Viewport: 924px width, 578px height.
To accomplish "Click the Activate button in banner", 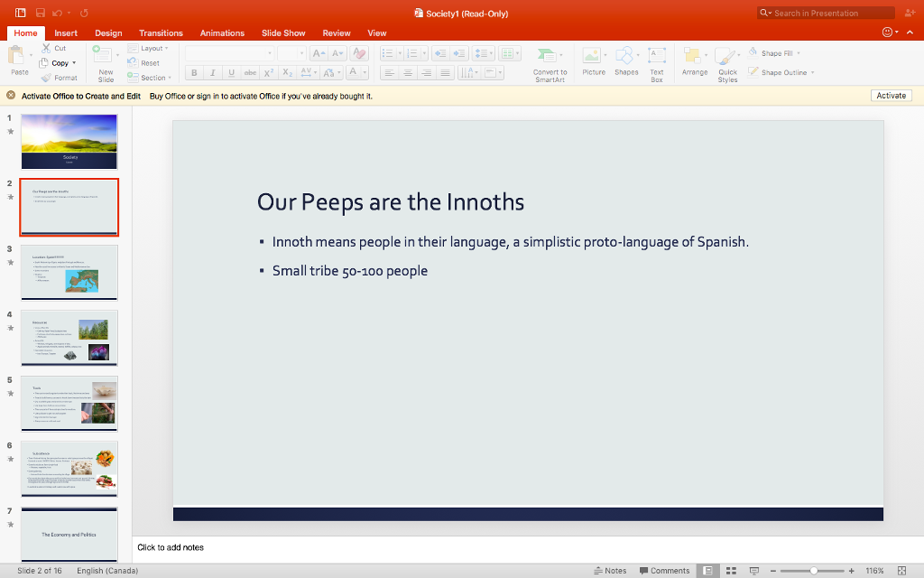I will (891, 96).
